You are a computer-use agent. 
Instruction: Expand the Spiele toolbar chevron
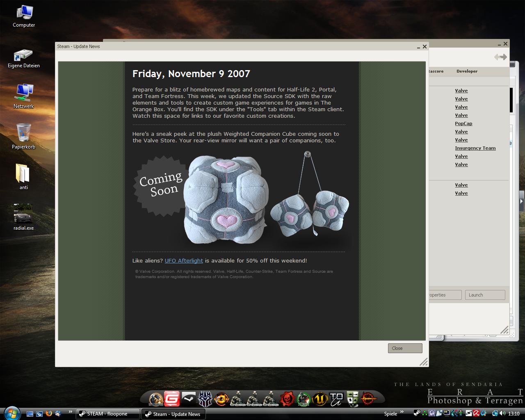pos(402,412)
